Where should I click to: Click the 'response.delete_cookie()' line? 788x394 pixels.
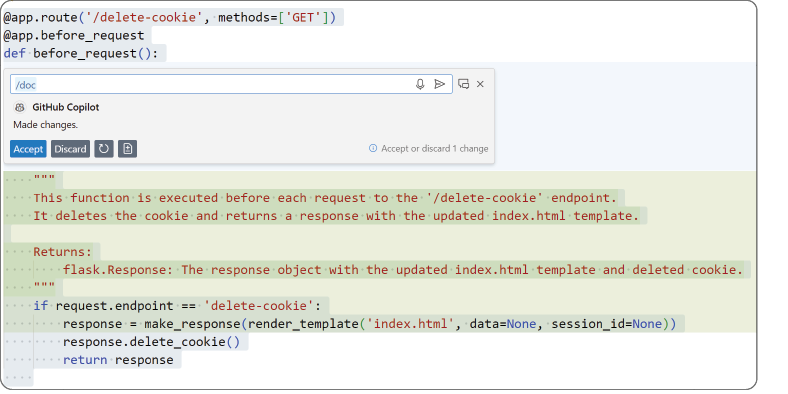click(151, 342)
